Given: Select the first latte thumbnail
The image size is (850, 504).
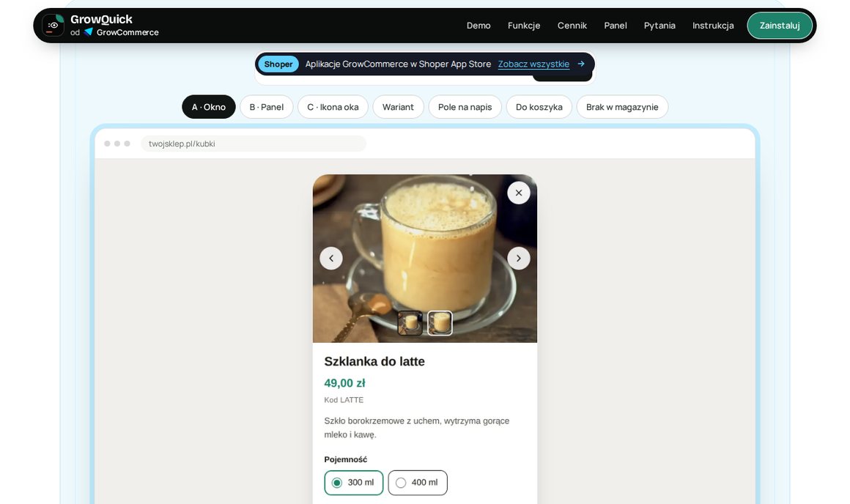Looking at the screenshot, I should pyautogui.click(x=410, y=323).
